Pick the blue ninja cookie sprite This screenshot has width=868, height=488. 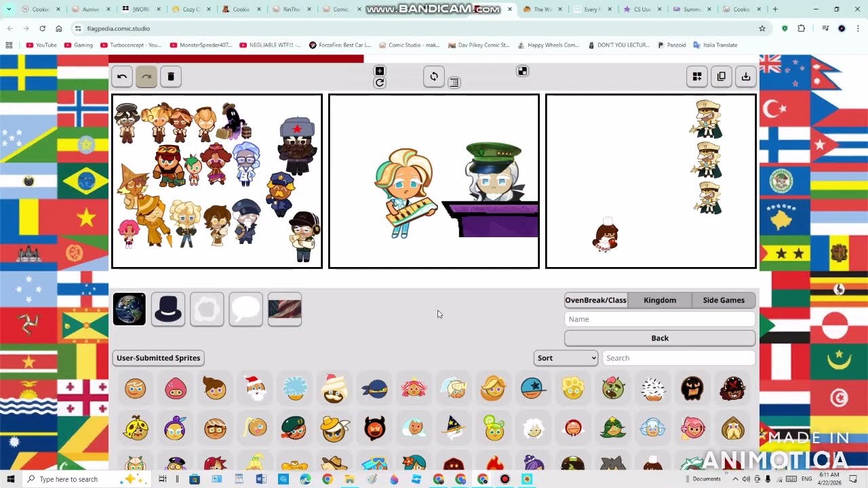374,388
